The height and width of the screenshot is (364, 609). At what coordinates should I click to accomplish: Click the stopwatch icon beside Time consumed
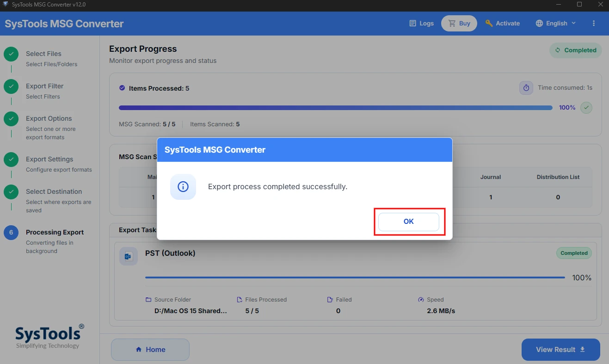526,88
